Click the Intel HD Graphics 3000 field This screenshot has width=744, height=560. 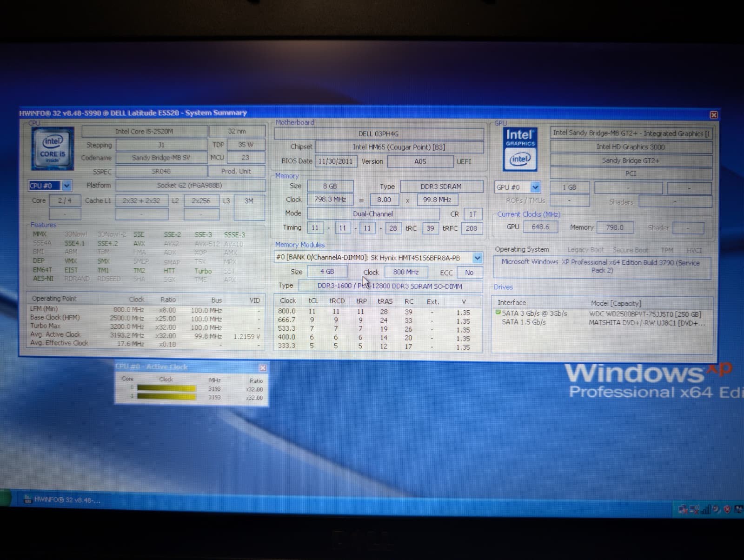[631, 147]
